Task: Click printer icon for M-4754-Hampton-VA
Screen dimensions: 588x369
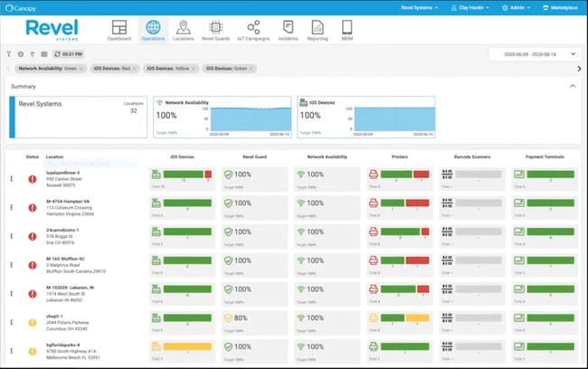Action: coord(374,203)
